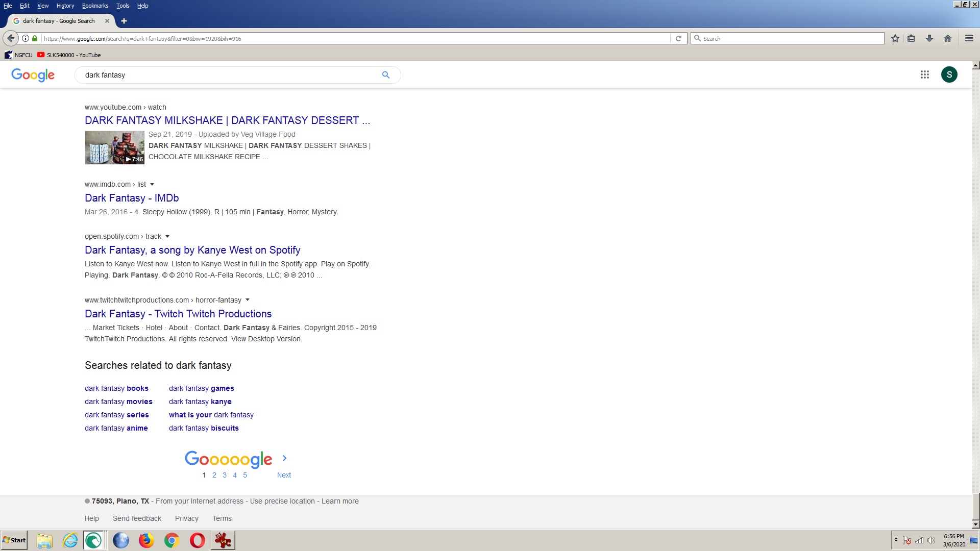Image resolution: width=980 pixels, height=551 pixels.
Task: Click the green padlock security icon
Action: coord(35,38)
